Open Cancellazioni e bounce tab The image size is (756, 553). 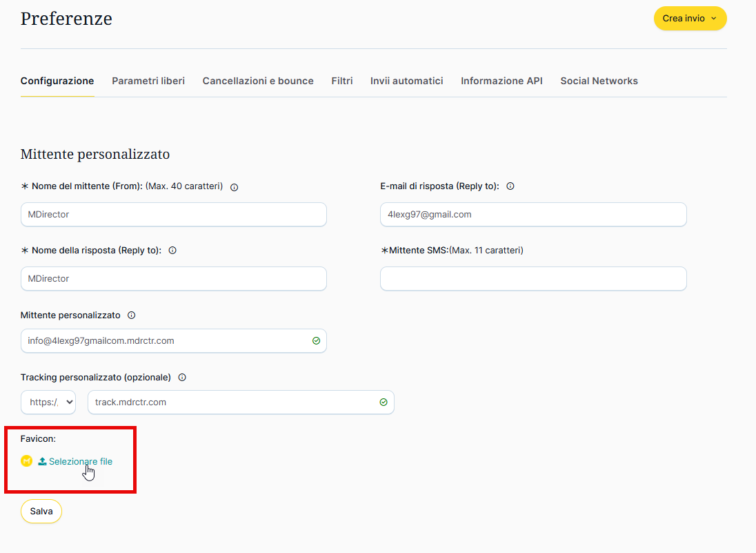(258, 81)
